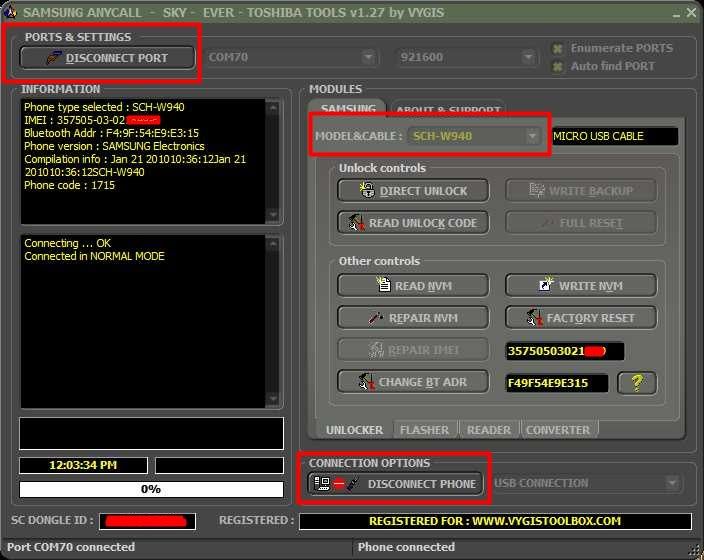Click the plug icon on DISCONNECT PORT
Image resolution: width=704 pixels, height=560 pixels.
coord(54,57)
